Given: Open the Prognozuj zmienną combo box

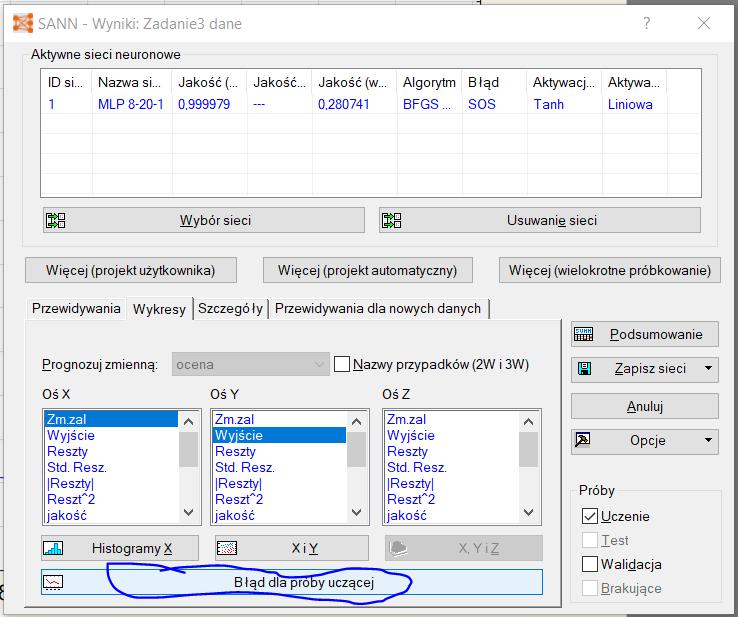Looking at the screenshot, I should [x=251, y=364].
